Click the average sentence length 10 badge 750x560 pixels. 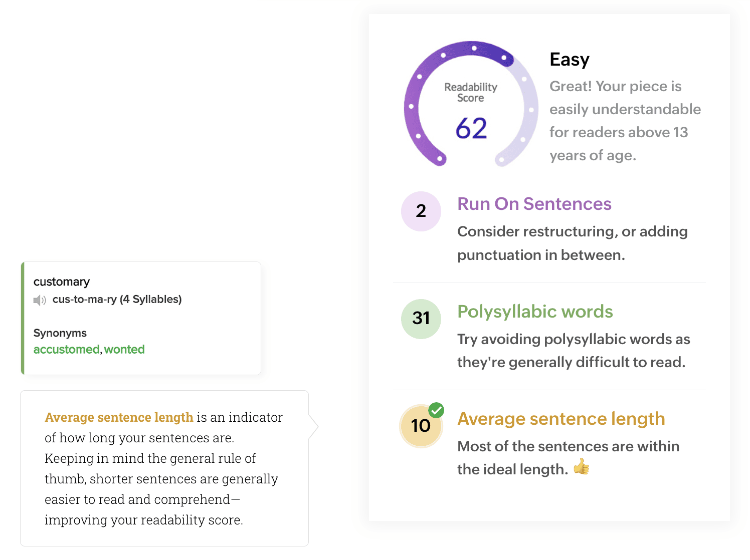click(x=420, y=426)
